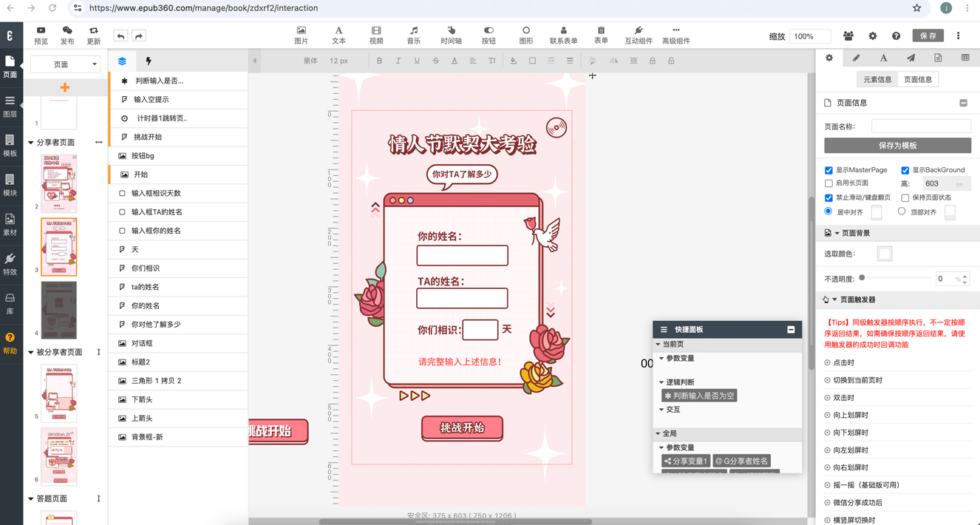Collapse 全局 section in 快捷面板
Image resolution: width=980 pixels, height=525 pixels.
coord(658,434)
